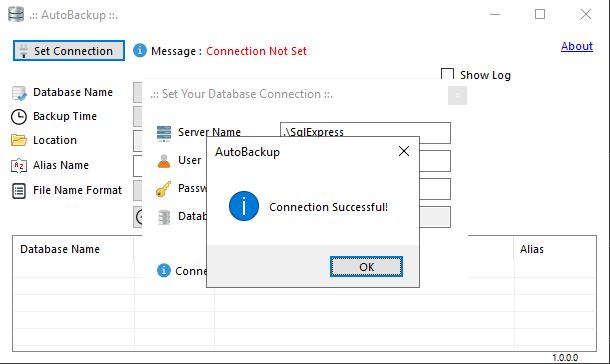Close the Set Your Database Connection window
The height and width of the screenshot is (364, 610).
tap(458, 95)
